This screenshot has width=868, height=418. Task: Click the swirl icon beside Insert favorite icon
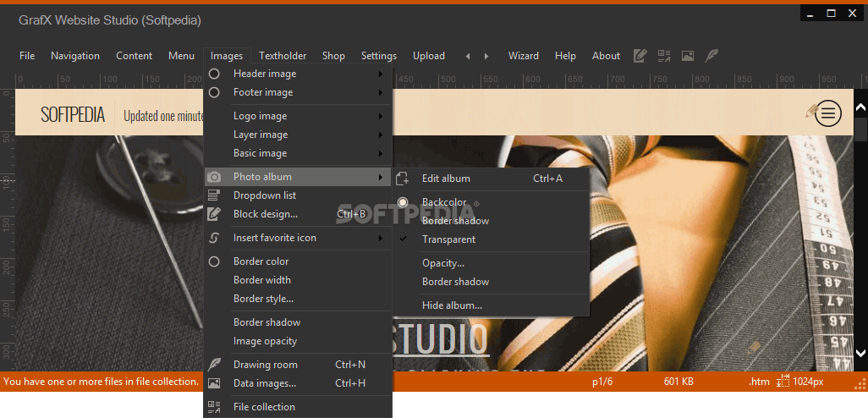click(214, 238)
